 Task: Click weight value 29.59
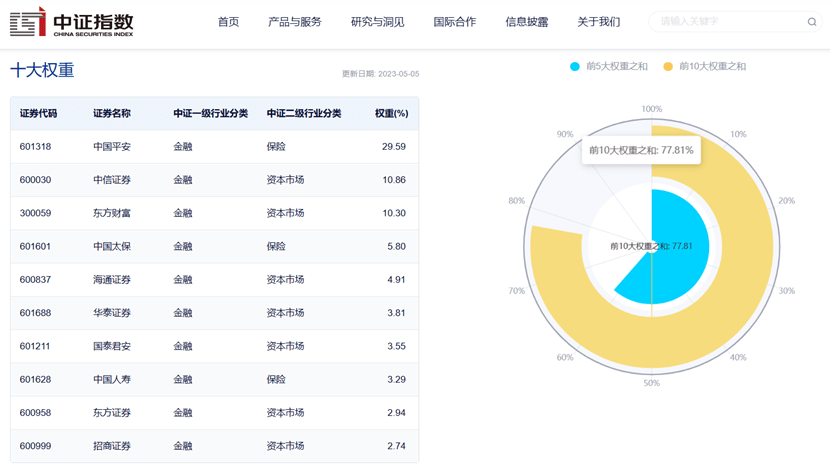(x=394, y=147)
